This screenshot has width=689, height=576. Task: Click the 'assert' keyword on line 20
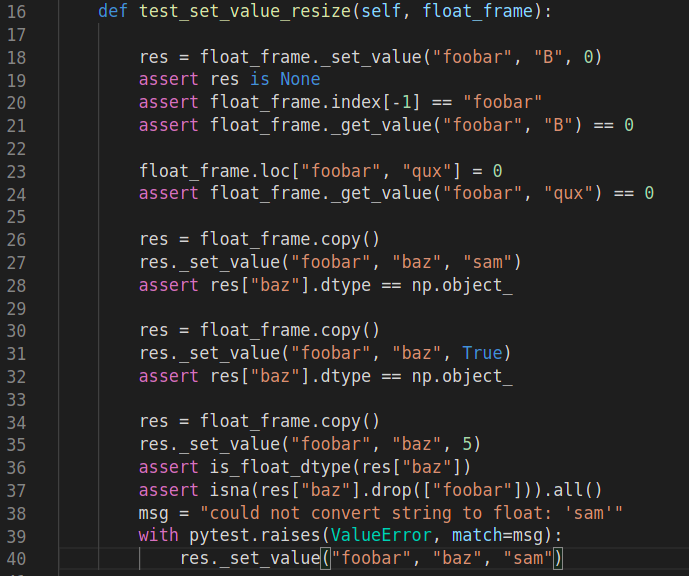tap(169, 102)
